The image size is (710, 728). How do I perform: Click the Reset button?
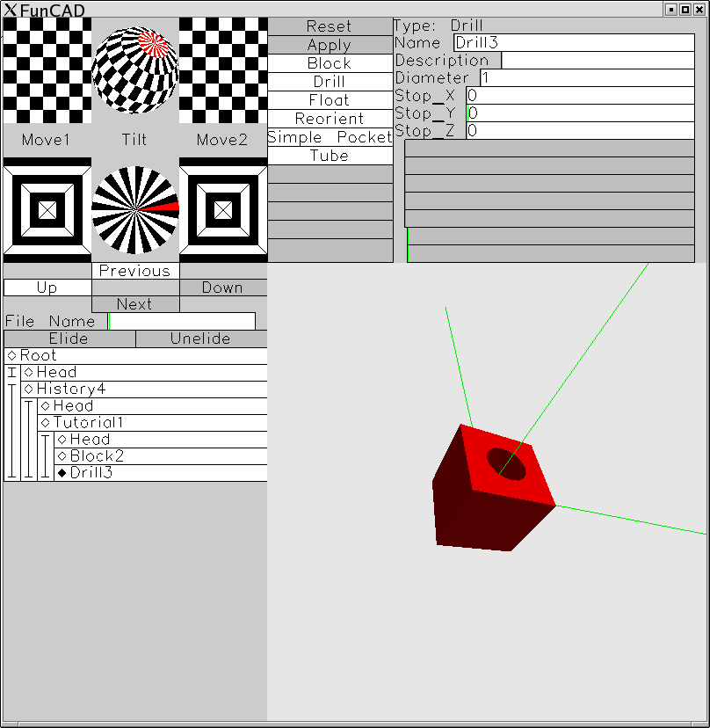point(330,26)
